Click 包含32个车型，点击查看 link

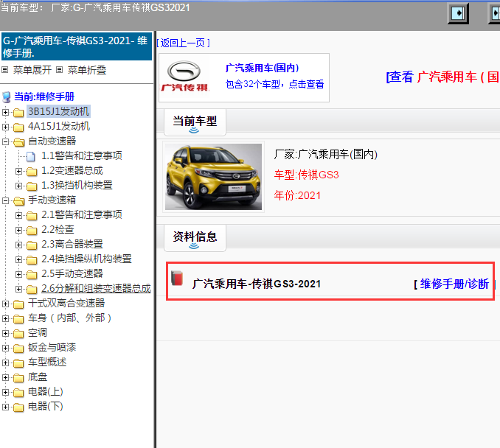coord(274,84)
